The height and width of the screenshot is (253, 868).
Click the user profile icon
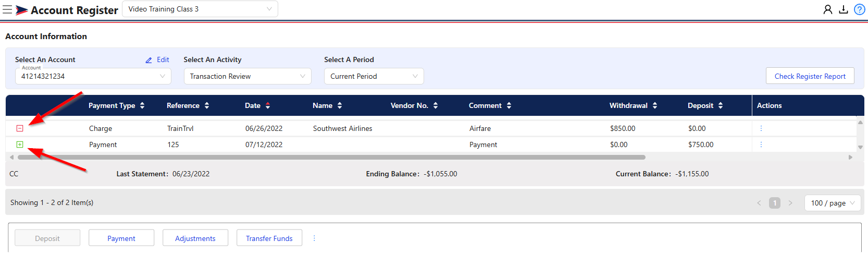827,9
